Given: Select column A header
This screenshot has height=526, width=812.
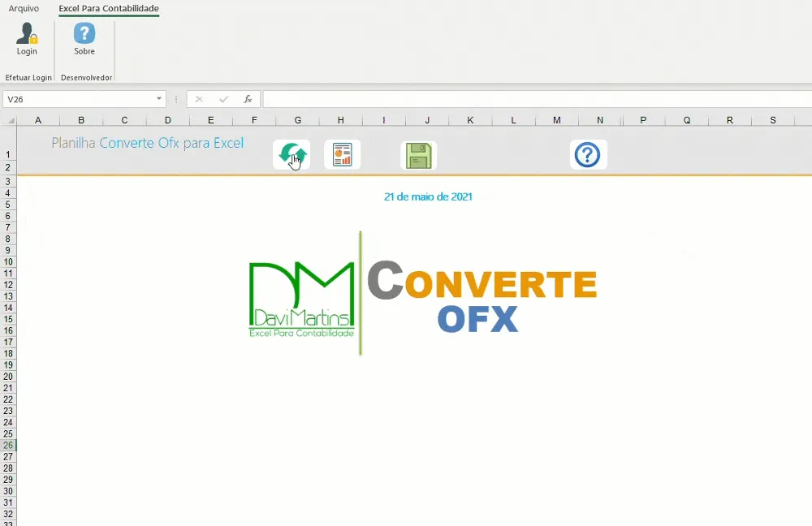Looking at the screenshot, I should pyautogui.click(x=38, y=120).
